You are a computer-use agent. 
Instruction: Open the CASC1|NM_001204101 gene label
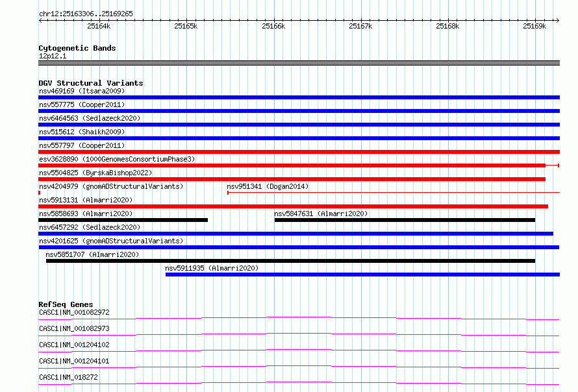click(74, 361)
